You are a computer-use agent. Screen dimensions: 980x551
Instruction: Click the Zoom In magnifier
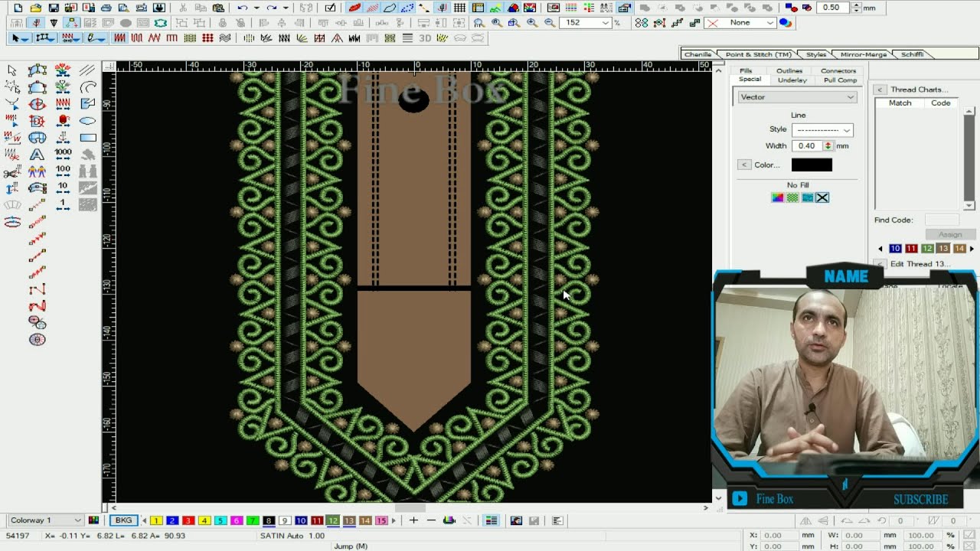click(x=532, y=23)
